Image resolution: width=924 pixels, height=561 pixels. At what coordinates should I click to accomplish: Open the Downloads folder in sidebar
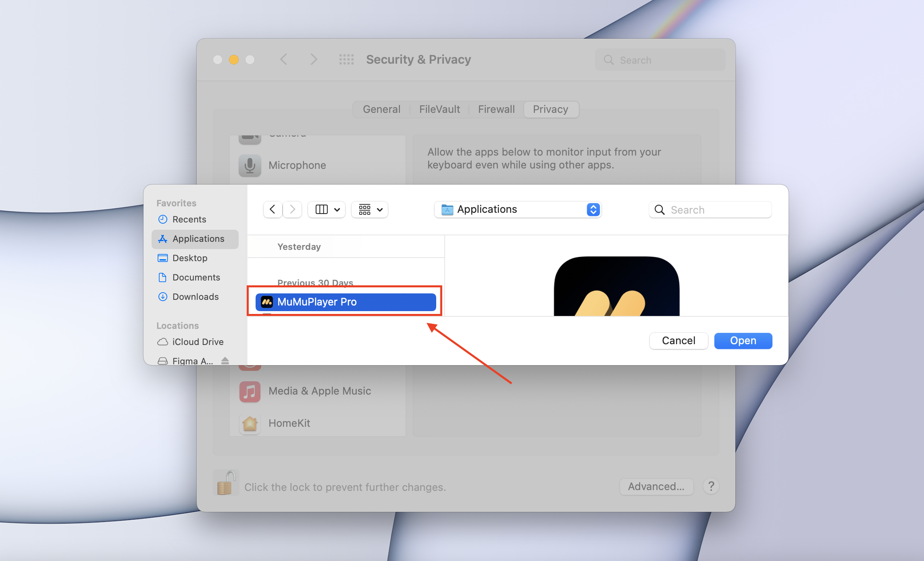tap(195, 297)
